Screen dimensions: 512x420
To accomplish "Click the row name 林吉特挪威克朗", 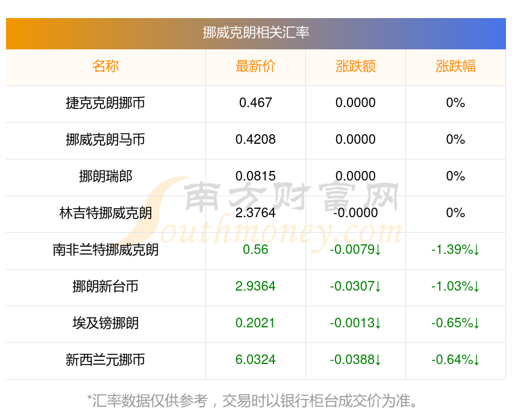I will [105, 213].
